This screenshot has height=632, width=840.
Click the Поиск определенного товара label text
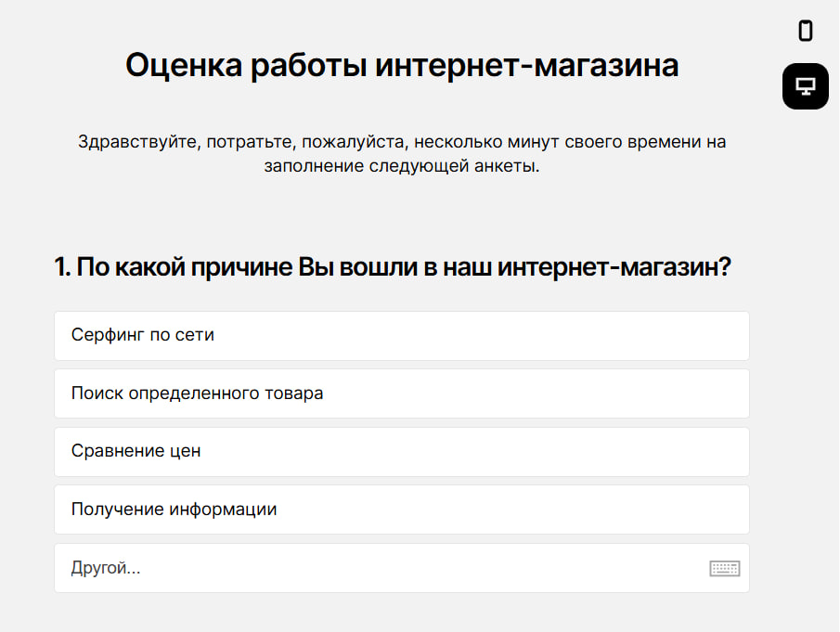(197, 393)
